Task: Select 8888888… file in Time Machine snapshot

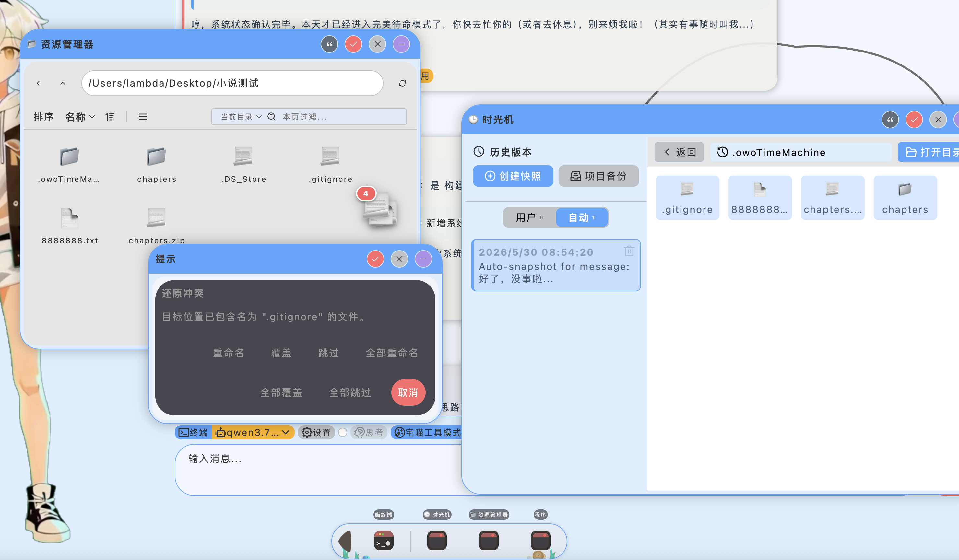Action: (760, 198)
